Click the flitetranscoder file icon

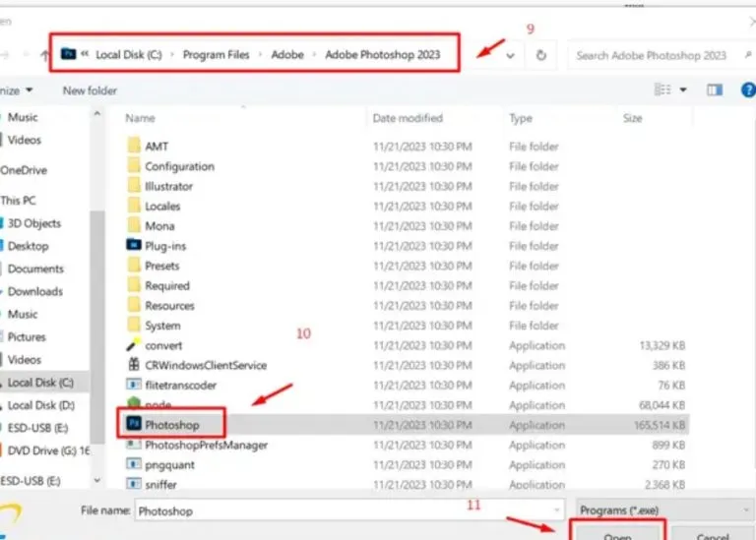(134, 385)
